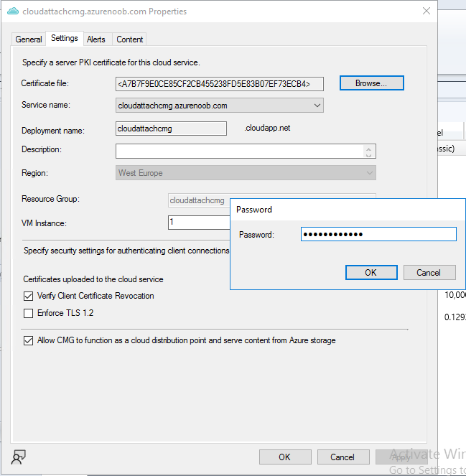Open the Alerts tab

[96, 39]
